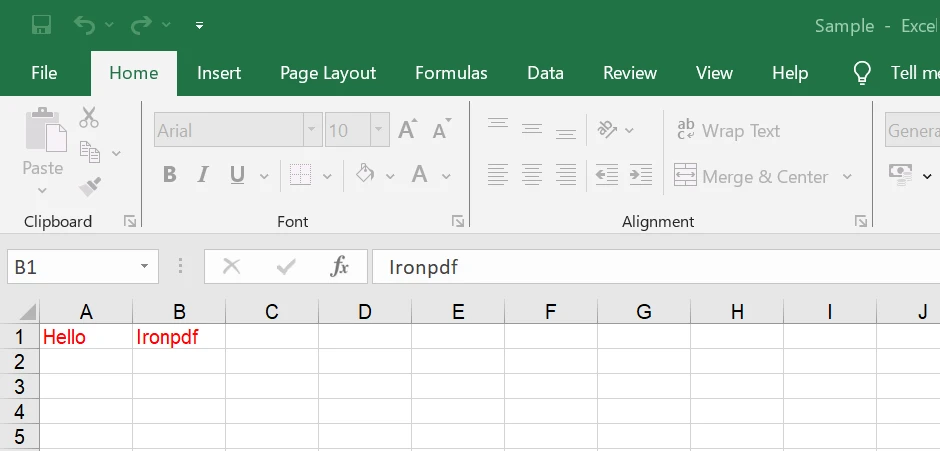
Task: Expand the font size dropdown
Action: 380,130
